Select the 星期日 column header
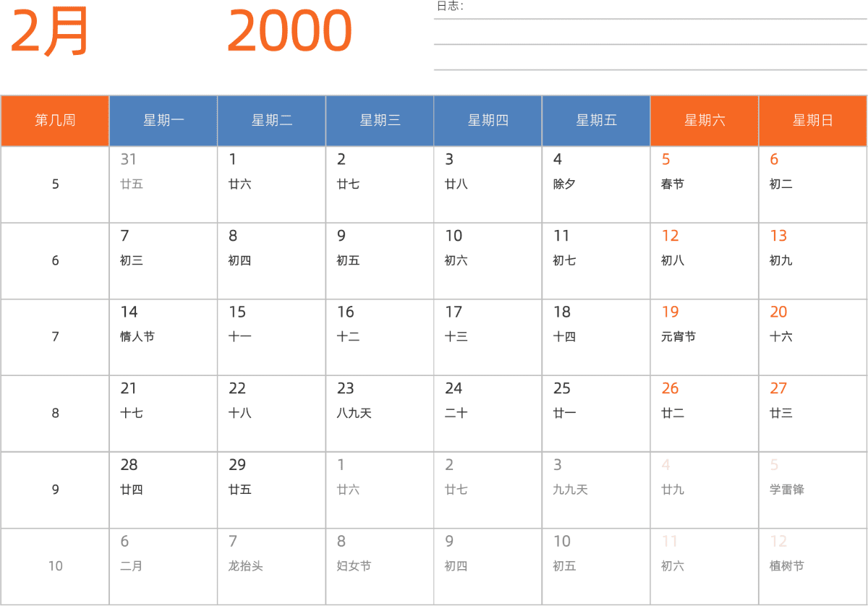This screenshot has height=606, width=868. pos(813,120)
